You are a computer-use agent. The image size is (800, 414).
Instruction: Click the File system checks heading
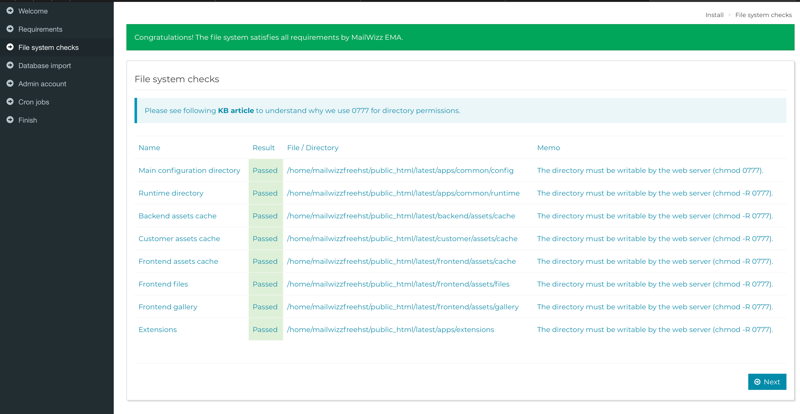[x=177, y=79]
